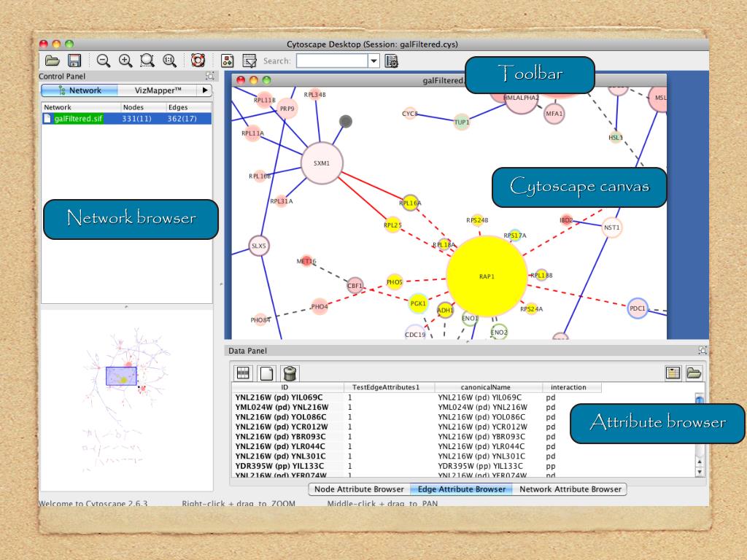
Task: Click the Data Panel scrollbar down arrow
Action: coord(700,472)
